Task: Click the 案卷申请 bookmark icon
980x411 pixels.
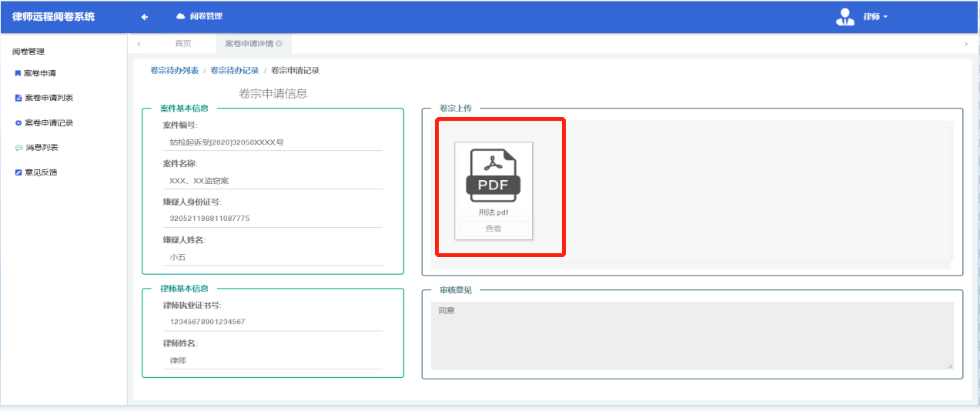Action: click(18, 74)
